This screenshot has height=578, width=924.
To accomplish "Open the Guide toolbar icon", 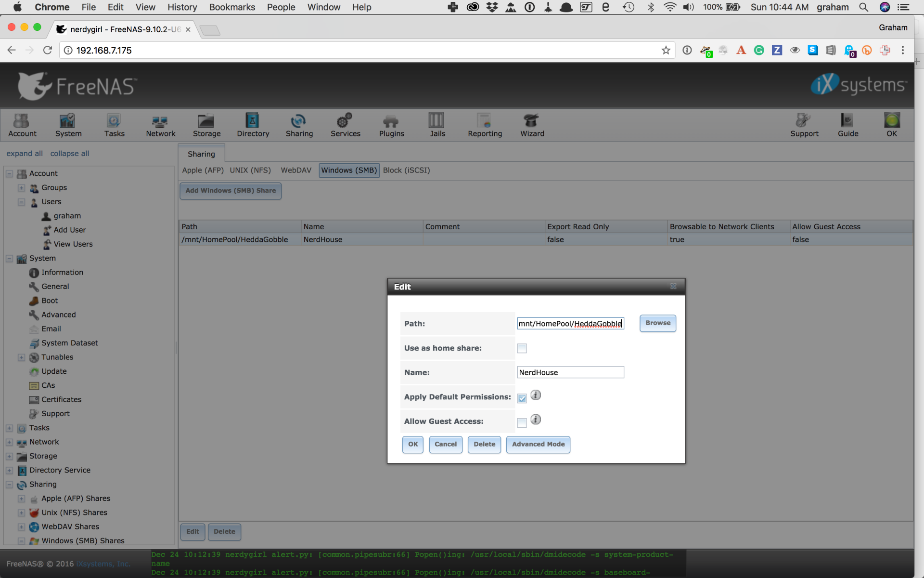I will 847,125.
